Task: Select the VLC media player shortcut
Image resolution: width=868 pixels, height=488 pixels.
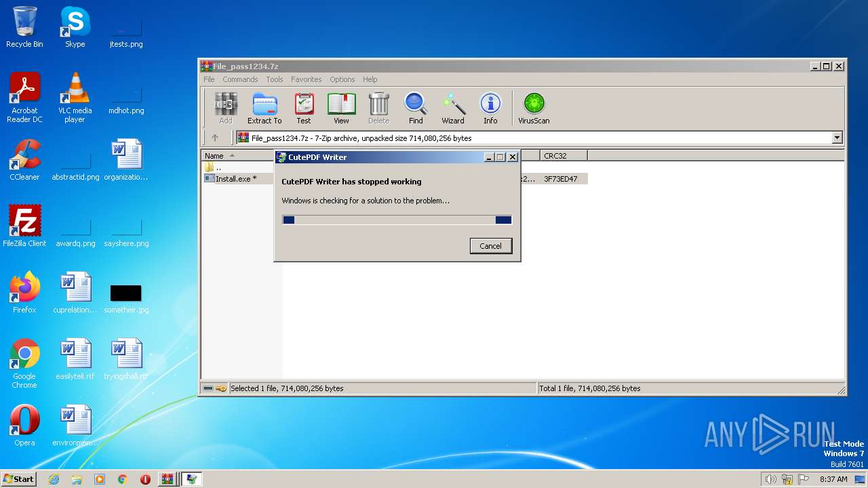Action: [75, 98]
